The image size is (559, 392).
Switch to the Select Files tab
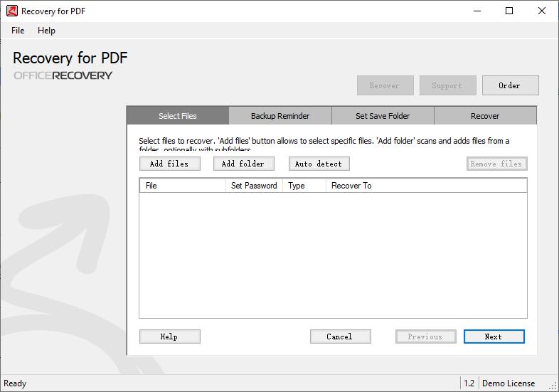click(178, 116)
